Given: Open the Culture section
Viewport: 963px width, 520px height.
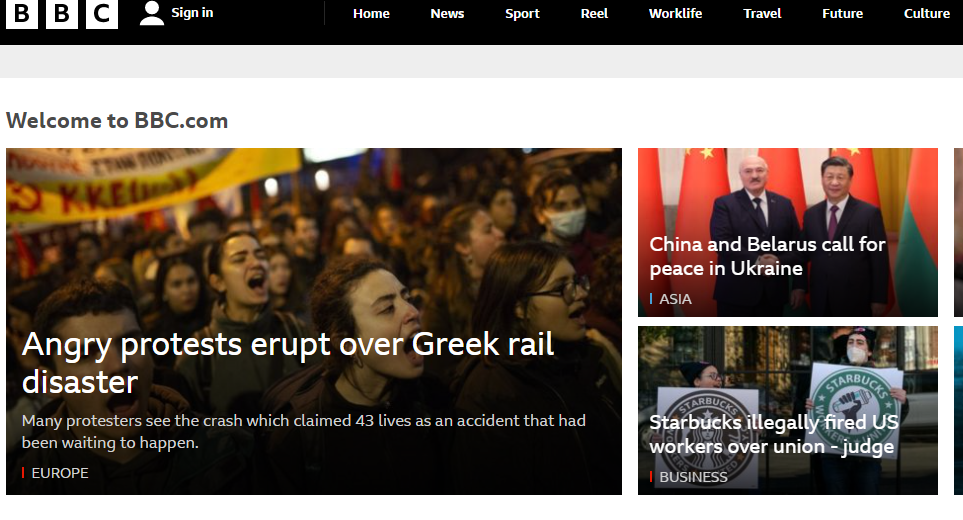Looking at the screenshot, I should pos(926,14).
